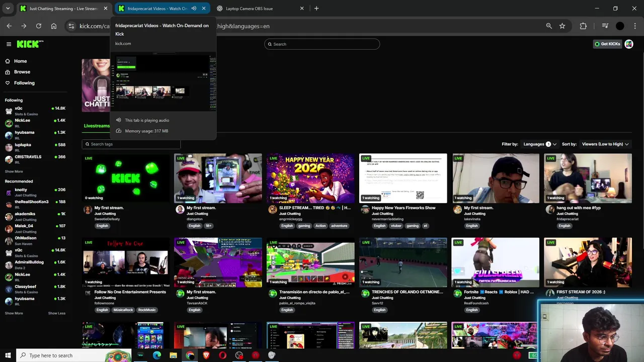This screenshot has height=362, width=644.
Task: Click the zoom magnifier icon in address bar
Action: click(549, 26)
